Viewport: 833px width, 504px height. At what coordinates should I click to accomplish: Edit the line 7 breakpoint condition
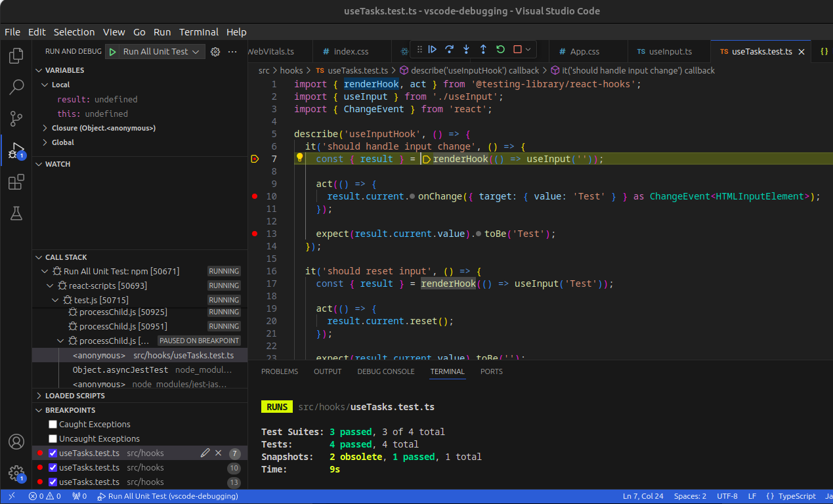pyautogui.click(x=205, y=453)
